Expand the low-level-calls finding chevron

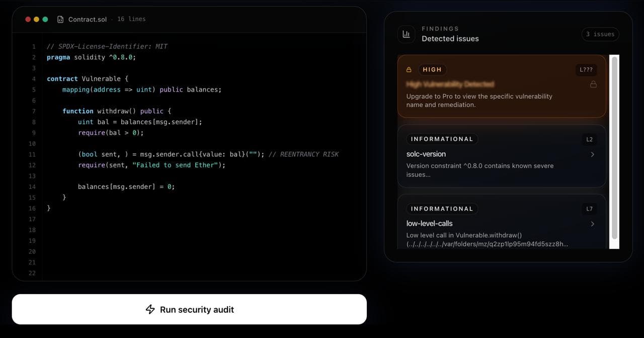point(592,224)
